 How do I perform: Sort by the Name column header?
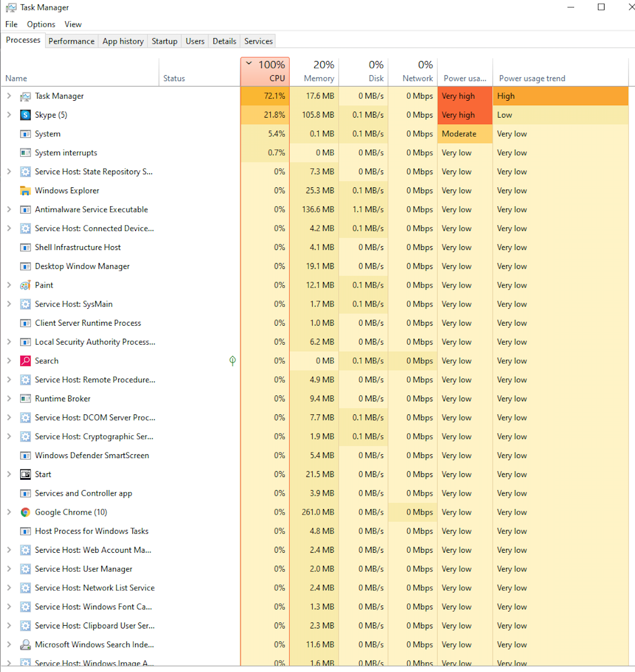coord(81,71)
